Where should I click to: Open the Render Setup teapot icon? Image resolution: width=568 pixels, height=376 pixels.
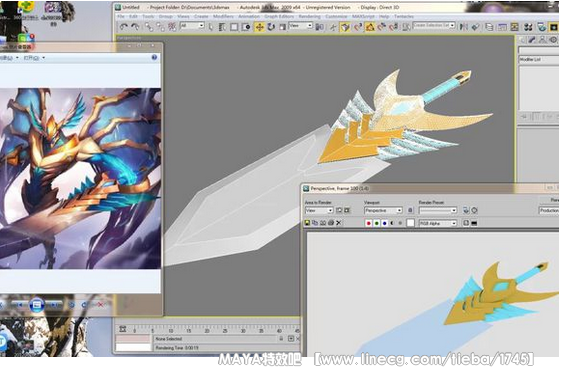pos(542,27)
